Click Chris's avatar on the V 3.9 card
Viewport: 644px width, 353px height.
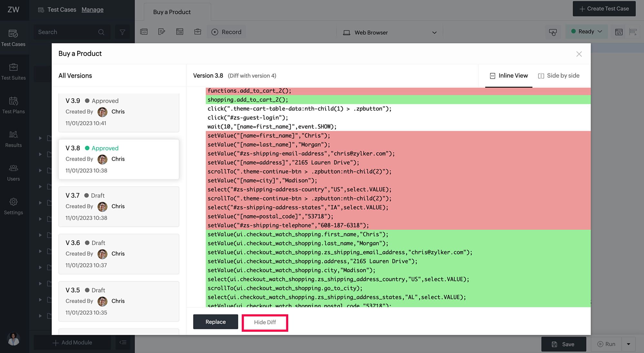coord(102,112)
